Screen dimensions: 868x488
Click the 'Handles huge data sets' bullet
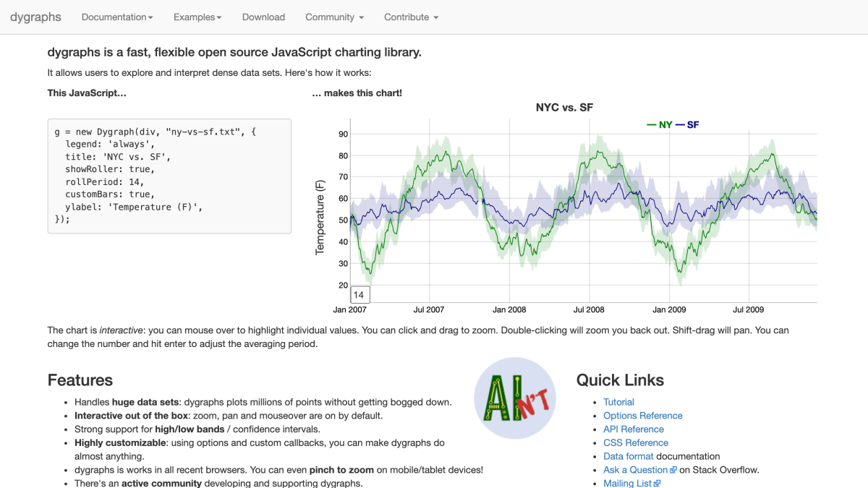pyautogui.click(x=263, y=402)
